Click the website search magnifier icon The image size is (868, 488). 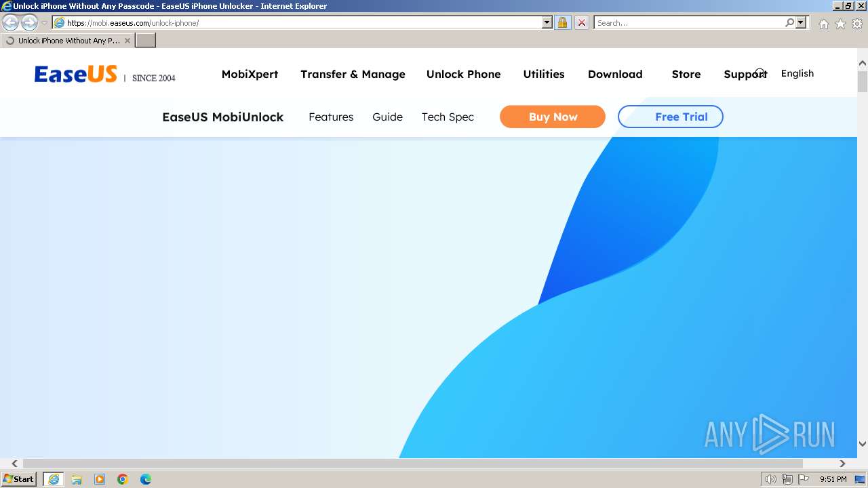pos(761,73)
